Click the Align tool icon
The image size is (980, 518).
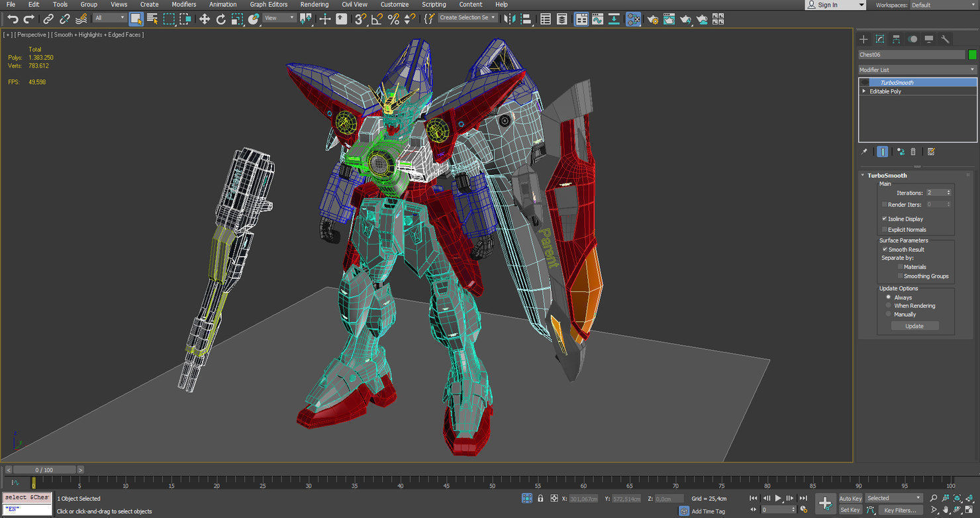[x=528, y=19]
